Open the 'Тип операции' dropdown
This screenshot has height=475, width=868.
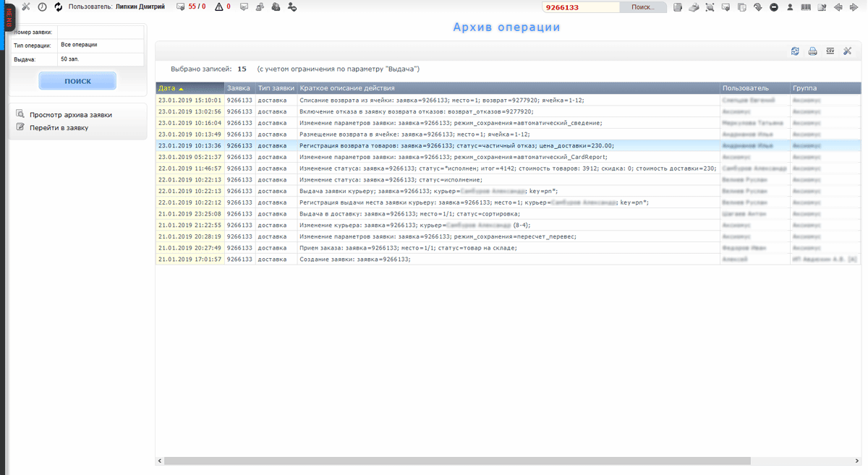(x=101, y=45)
